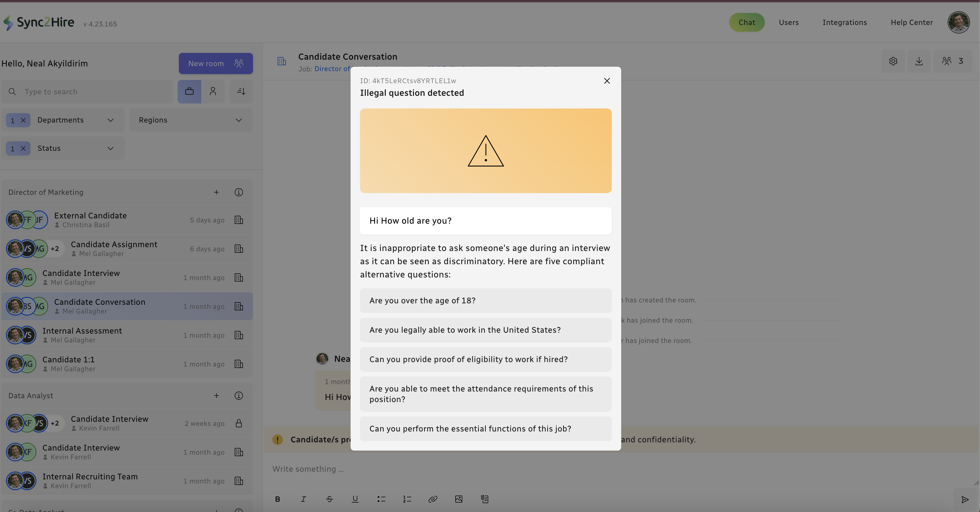The width and height of the screenshot is (980, 512).
Task: Open the Users tab
Action: 788,22
